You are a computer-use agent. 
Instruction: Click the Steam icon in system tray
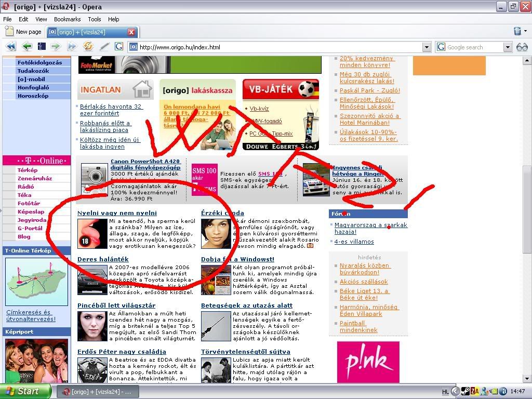click(466, 392)
